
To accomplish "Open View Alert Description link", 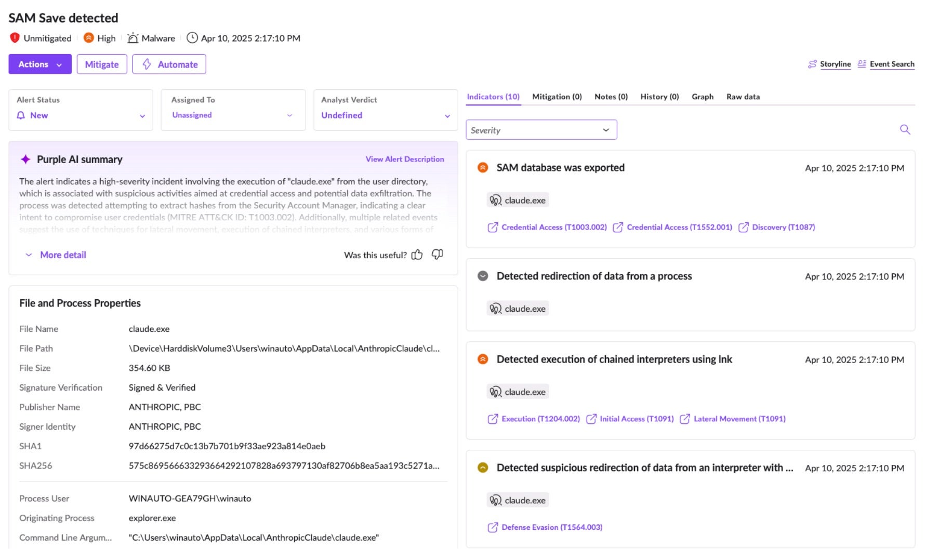I will [404, 159].
